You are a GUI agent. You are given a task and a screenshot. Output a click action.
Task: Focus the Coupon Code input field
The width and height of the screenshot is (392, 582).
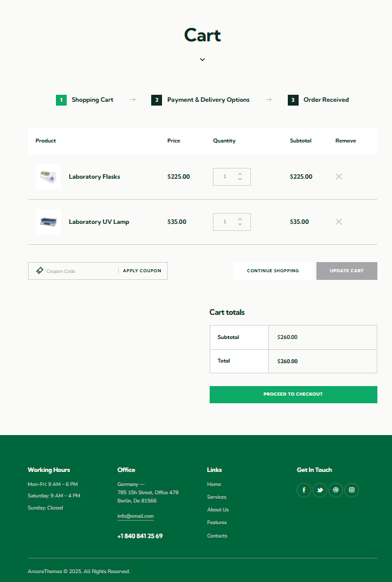[81, 271]
